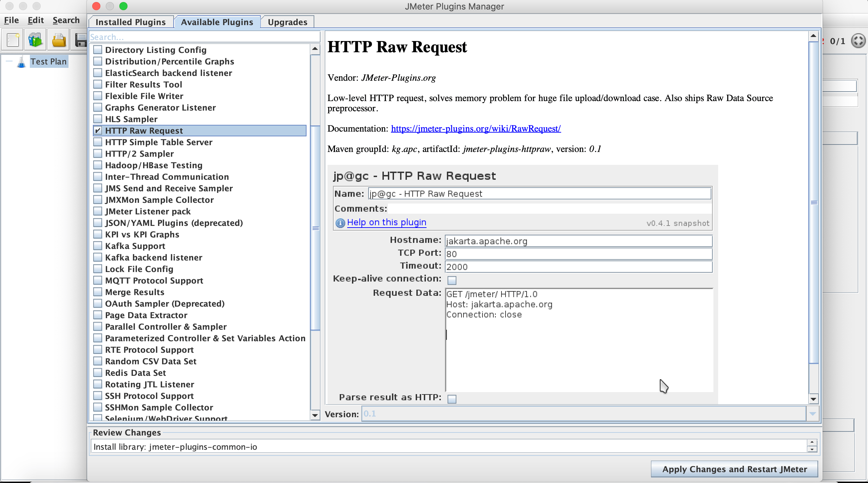Open the Edit menu
Viewport: 868px width, 483px height.
point(36,20)
